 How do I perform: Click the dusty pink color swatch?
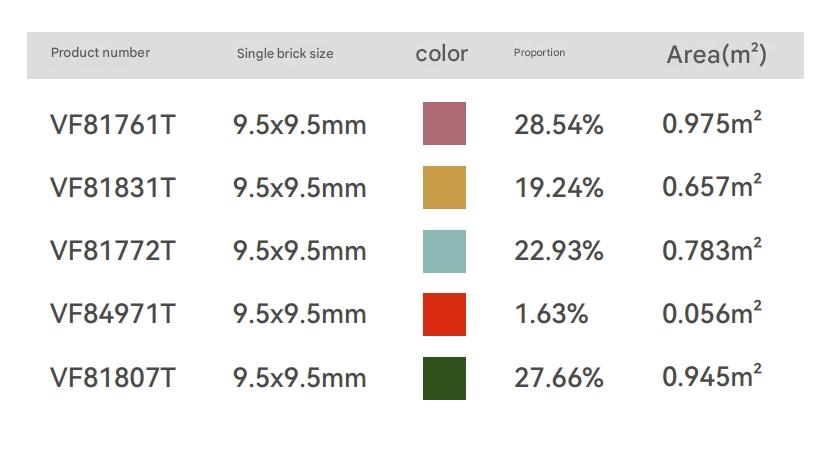pos(444,124)
